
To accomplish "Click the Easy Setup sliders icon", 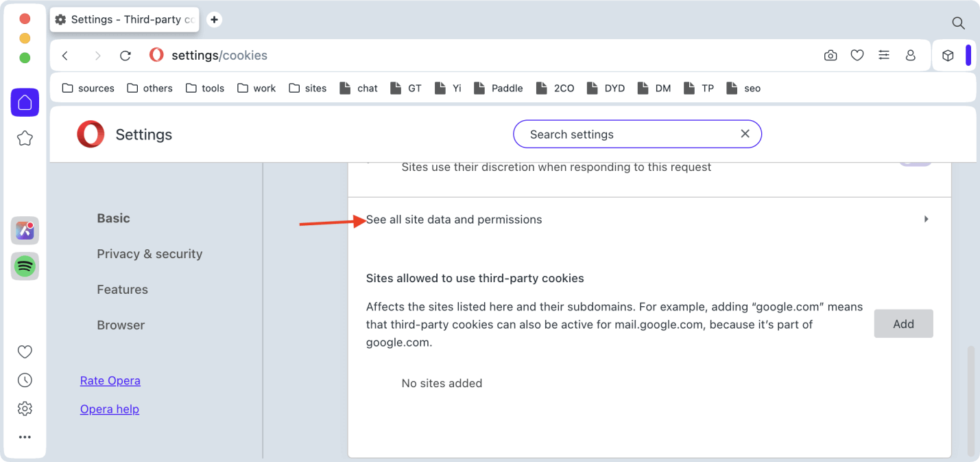I will 884,56.
